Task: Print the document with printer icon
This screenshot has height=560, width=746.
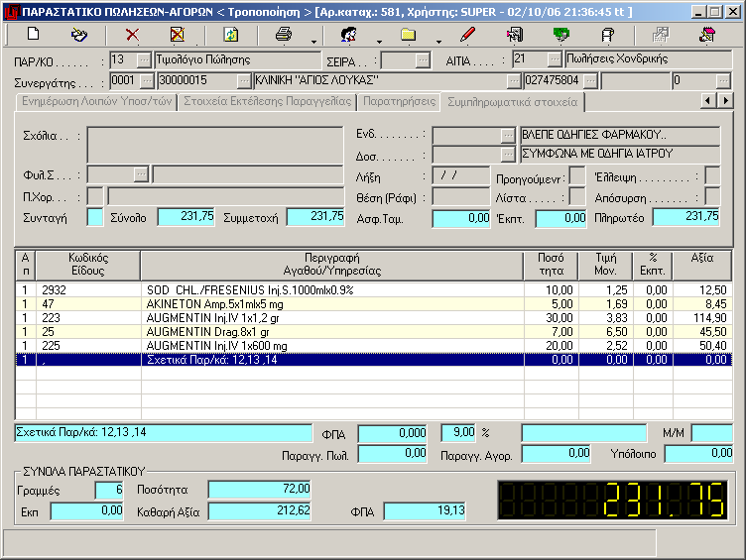Action: coord(284,35)
